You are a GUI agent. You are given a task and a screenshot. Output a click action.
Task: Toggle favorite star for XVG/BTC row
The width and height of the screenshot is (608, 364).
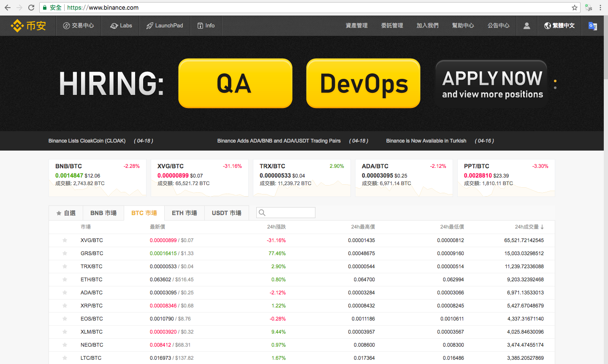click(65, 240)
